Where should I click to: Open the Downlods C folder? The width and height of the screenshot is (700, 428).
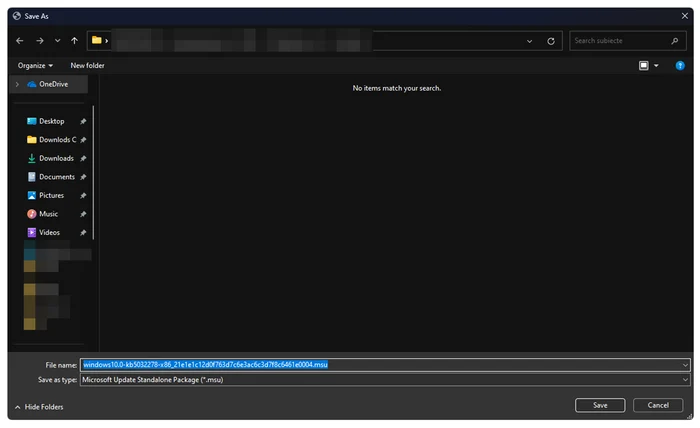57,140
